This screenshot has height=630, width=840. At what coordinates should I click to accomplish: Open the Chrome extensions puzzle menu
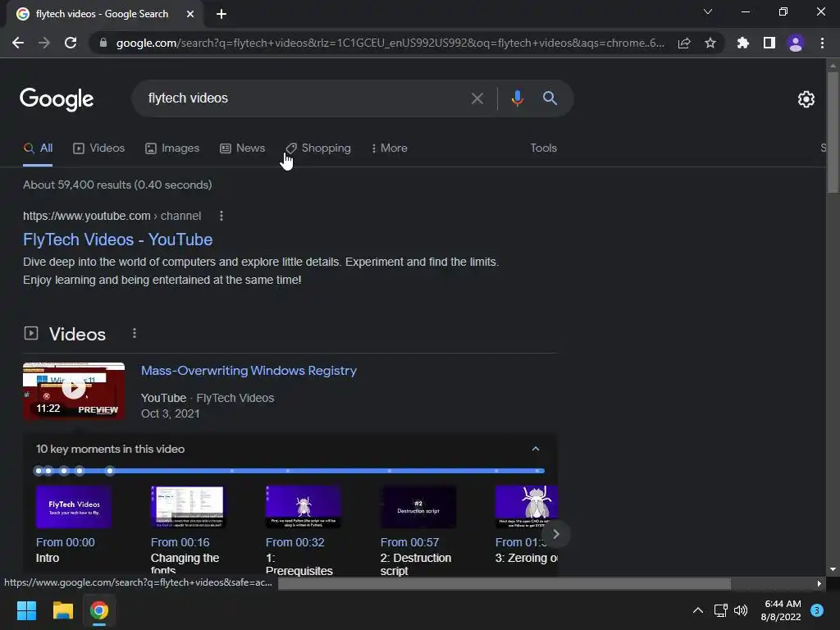pyautogui.click(x=743, y=43)
